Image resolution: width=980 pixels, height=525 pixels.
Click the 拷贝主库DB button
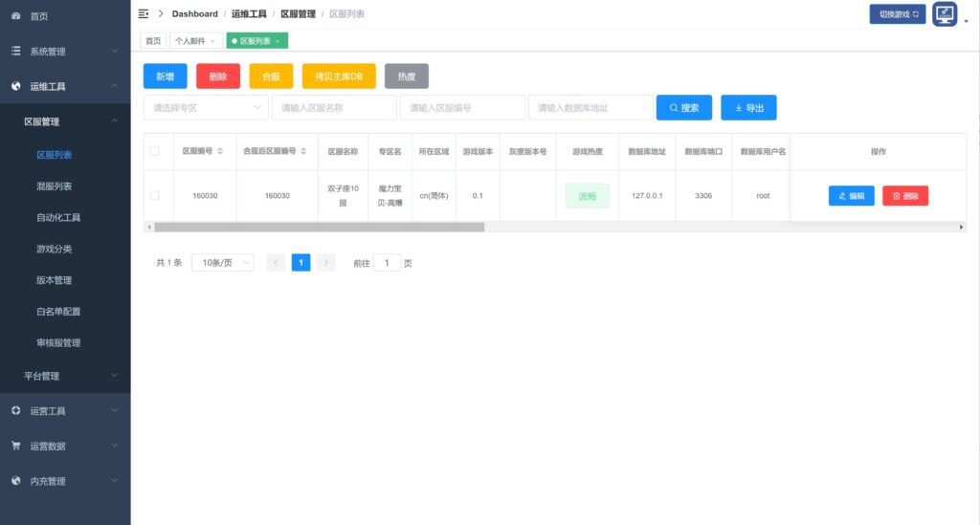click(x=339, y=77)
